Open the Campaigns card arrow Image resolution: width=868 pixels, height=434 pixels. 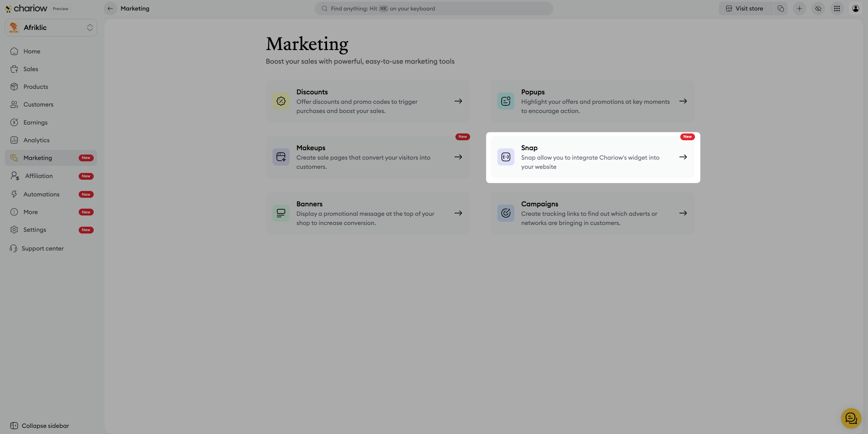tap(683, 213)
